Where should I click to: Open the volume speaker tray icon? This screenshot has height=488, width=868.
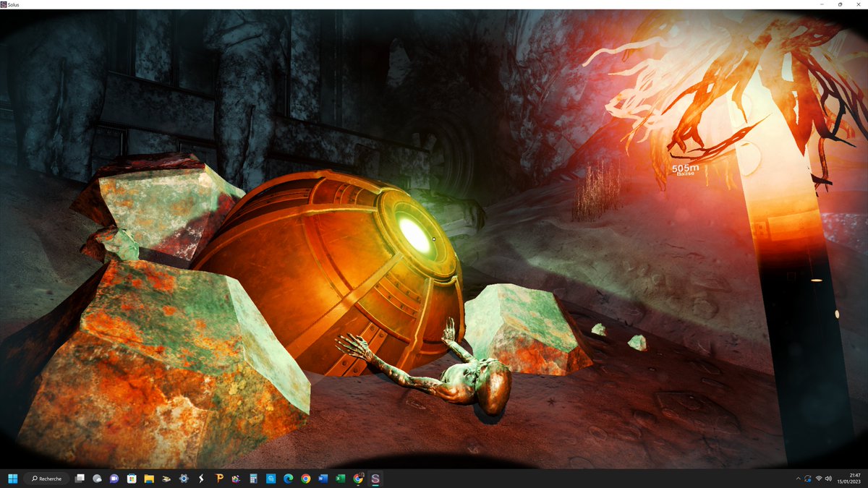(828, 479)
